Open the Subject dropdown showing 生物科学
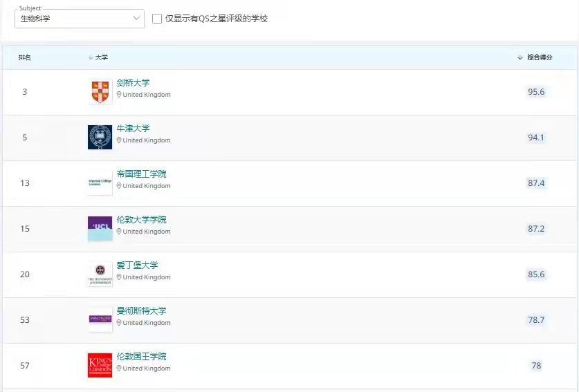The image size is (579, 392). [80, 19]
